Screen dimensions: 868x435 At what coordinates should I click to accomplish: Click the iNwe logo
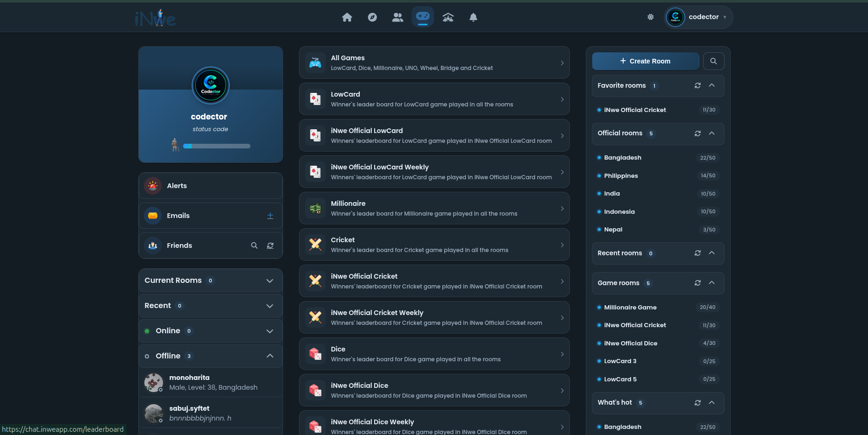155,18
